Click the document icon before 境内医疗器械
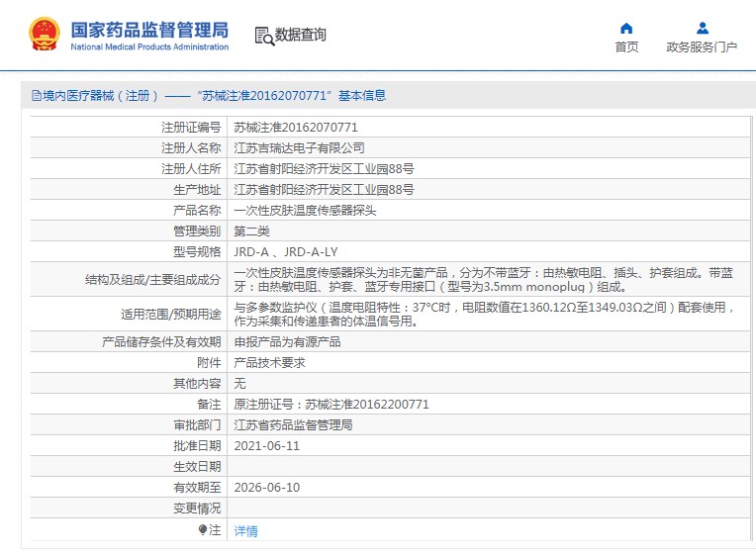 (x=37, y=96)
